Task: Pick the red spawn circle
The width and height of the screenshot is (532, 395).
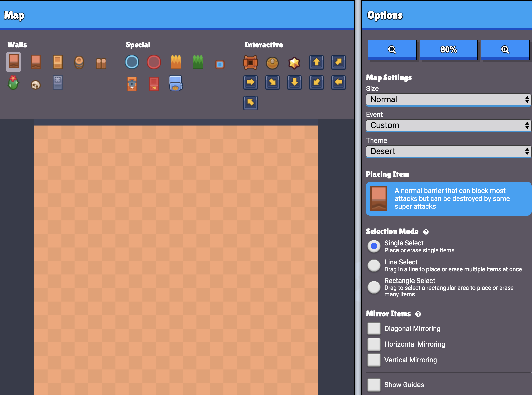Action: click(x=154, y=62)
